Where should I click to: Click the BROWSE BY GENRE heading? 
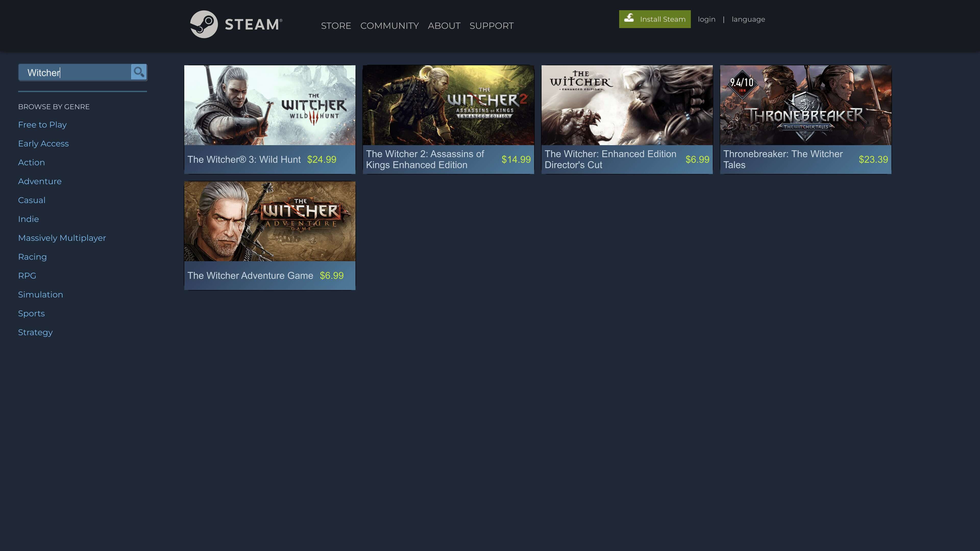54,107
